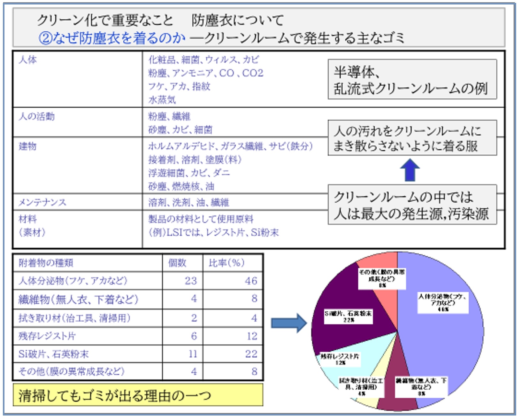Screen dimensions: 520x420
Task: Click the line フケ、アカ、指紋
Action: coord(179,86)
